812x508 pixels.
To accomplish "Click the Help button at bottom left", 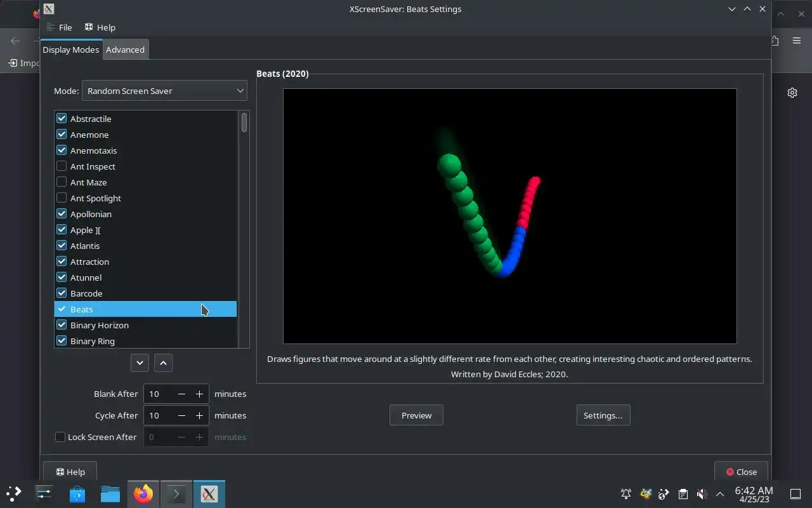I will point(70,472).
